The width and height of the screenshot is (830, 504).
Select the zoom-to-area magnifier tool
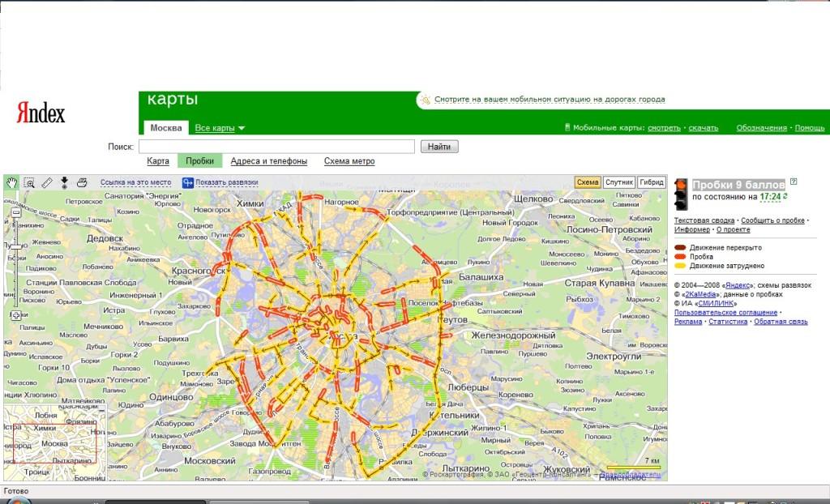click(x=29, y=183)
